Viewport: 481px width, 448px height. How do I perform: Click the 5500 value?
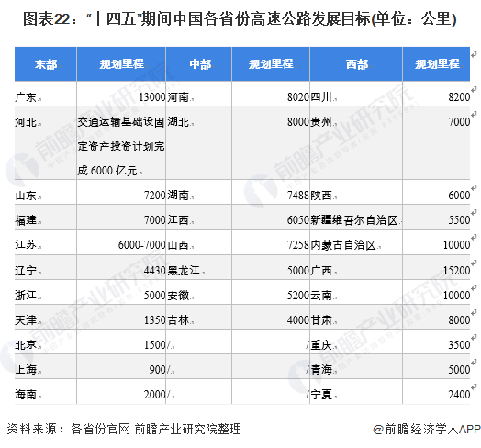point(459,220)
